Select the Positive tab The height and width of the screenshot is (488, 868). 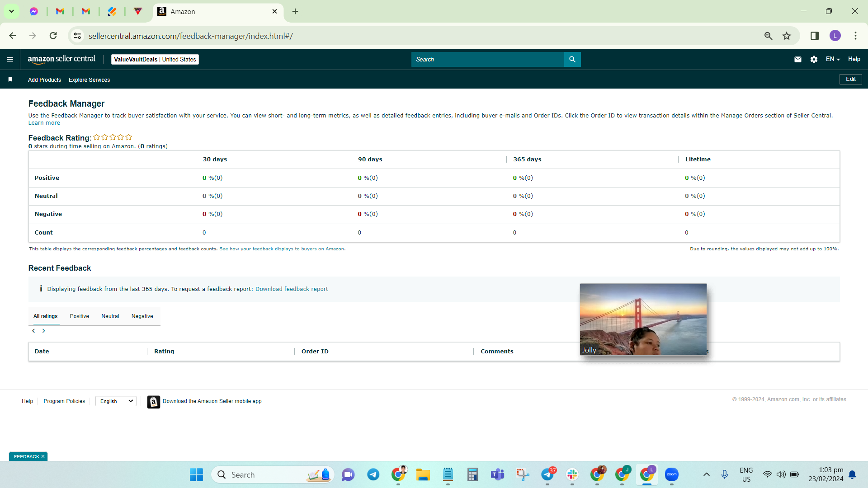click(80, 316)
